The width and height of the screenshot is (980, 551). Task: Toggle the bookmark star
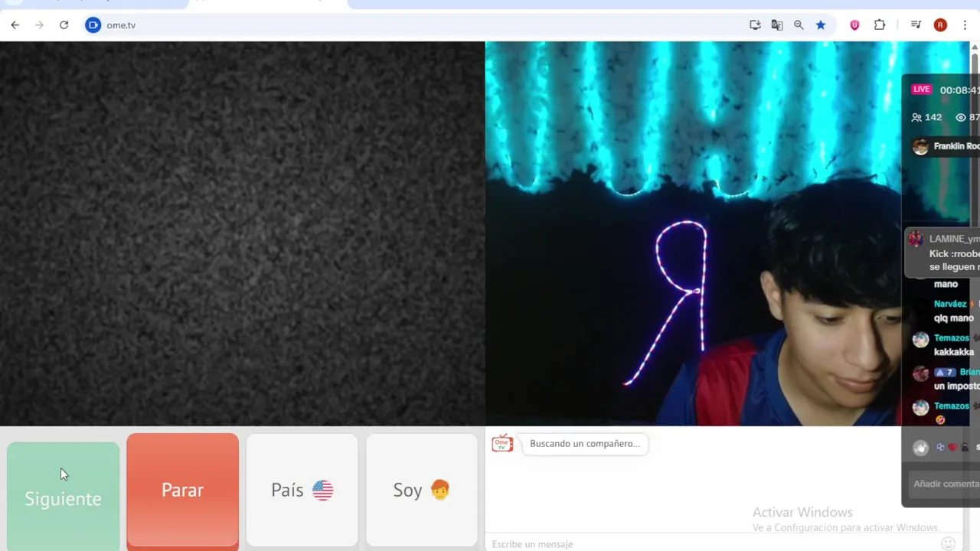[x=821, y=25]
